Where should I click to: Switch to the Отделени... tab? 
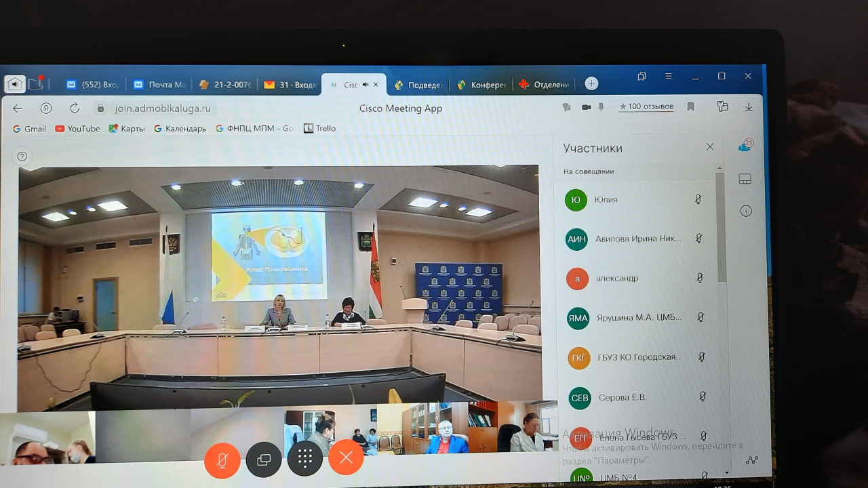coord(544,85)
